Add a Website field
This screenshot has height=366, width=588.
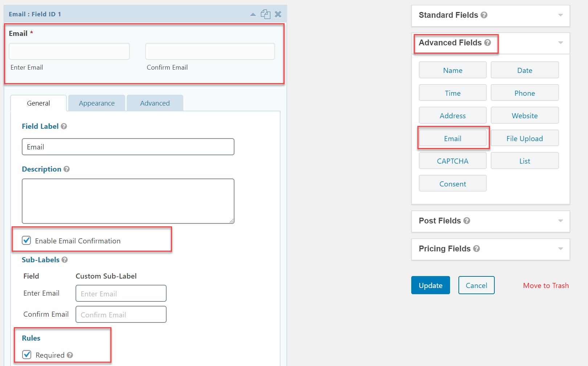pos(525,115)
